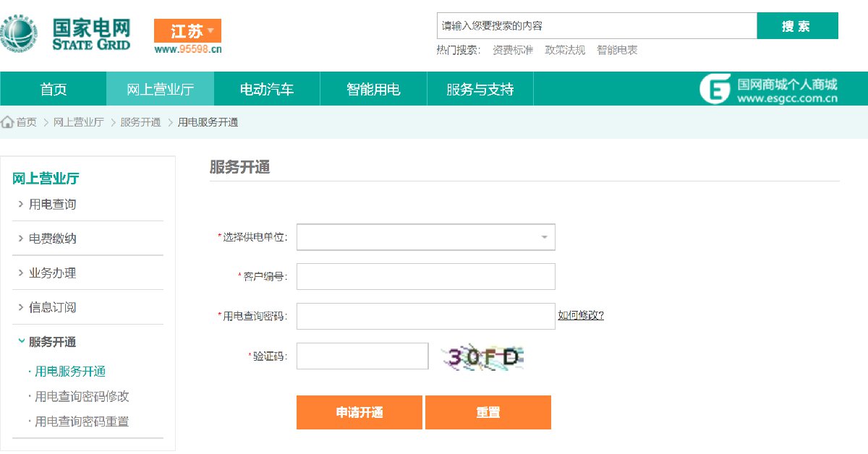868x454 pixels.
Task: Click the captcha image to refresh
Action: pyautogui.click(x=483, y=356)
